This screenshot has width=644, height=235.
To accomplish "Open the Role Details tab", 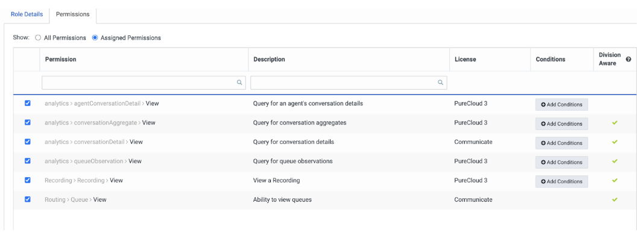I will click(27, 14).
